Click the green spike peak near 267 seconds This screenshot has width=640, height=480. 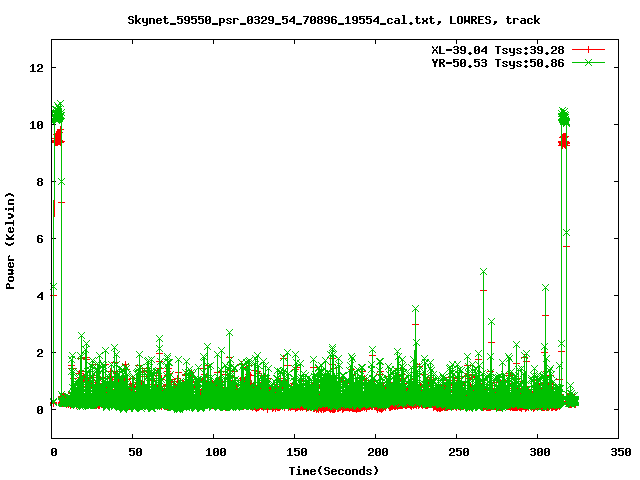484,272
